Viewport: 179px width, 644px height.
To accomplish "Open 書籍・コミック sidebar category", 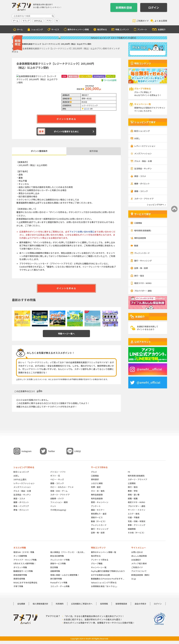I will coord(148,191).
